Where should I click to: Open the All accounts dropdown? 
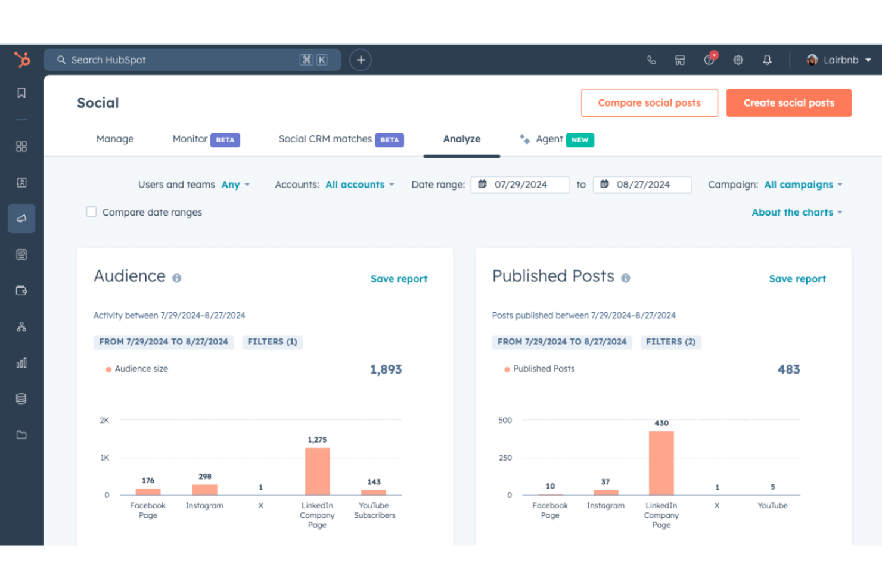tap(355, 185)
